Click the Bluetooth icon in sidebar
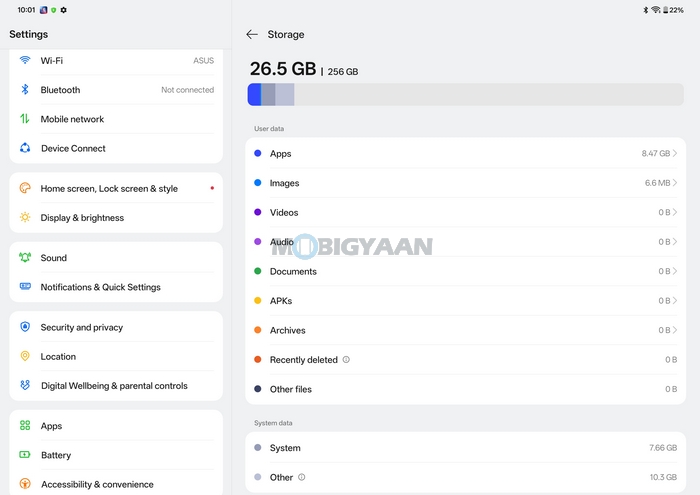The height and width of the screenshot is (495, 700). click(x=25, y=90)
